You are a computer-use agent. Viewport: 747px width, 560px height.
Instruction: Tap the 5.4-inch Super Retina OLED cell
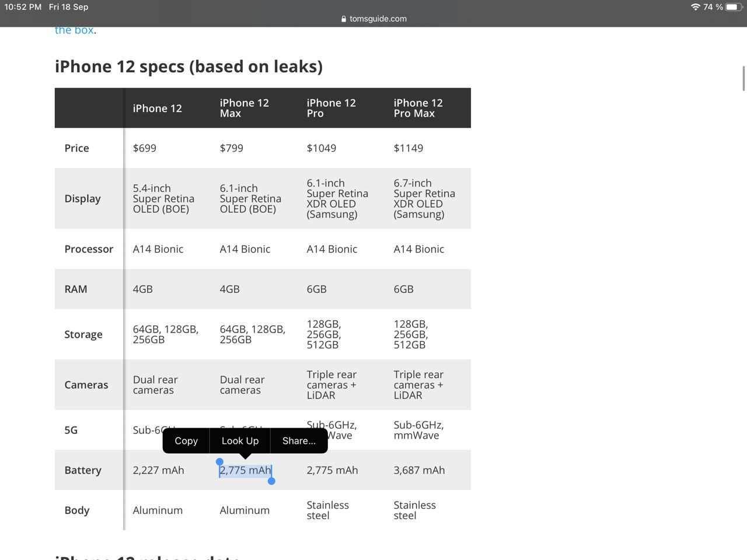tap(164, 199)
